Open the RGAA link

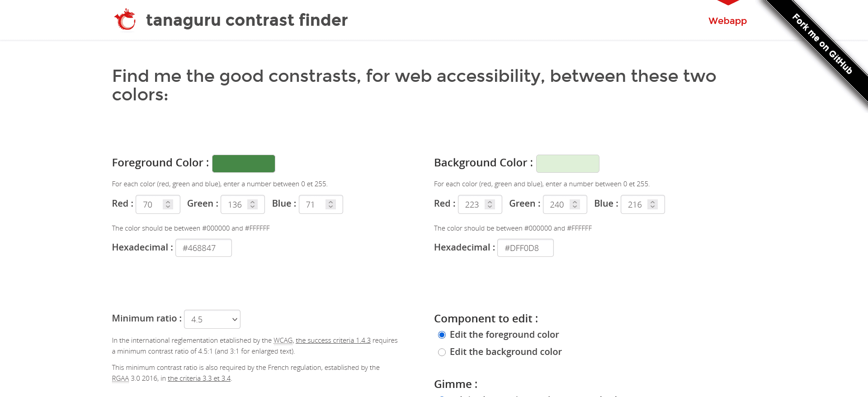point(120,378)
